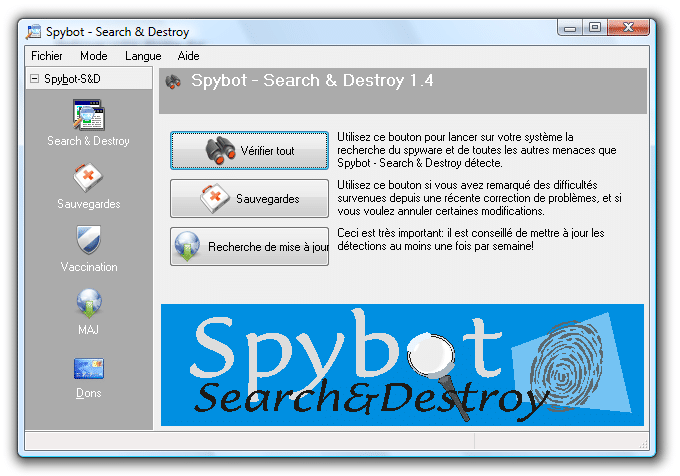Image resolution: width=680 pixels, height=476 pixels.
Task: Open the Mode menu
Action: [x=94, y=56]
